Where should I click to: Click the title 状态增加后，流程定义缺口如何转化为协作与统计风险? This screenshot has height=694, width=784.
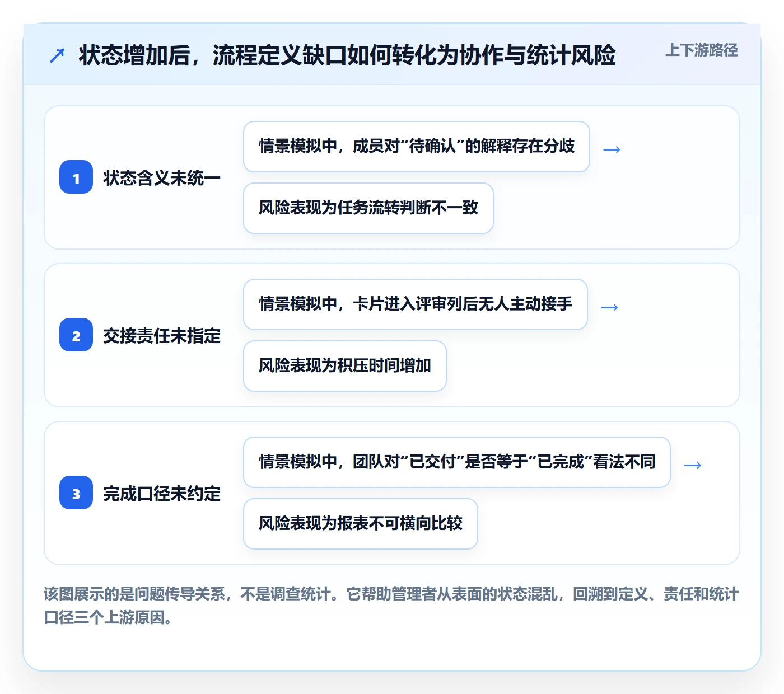pos(347,55)
